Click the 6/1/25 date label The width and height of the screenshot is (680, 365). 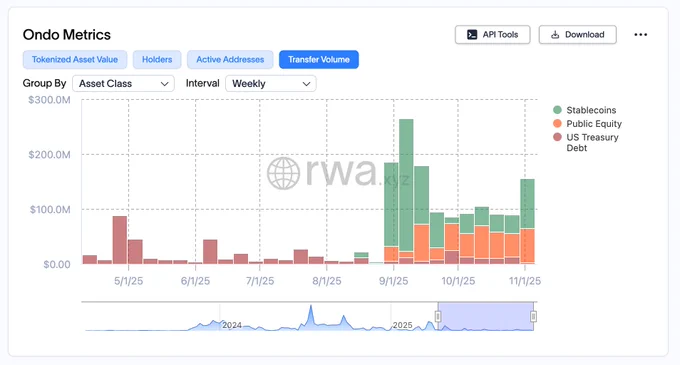[x=195, y=281]
